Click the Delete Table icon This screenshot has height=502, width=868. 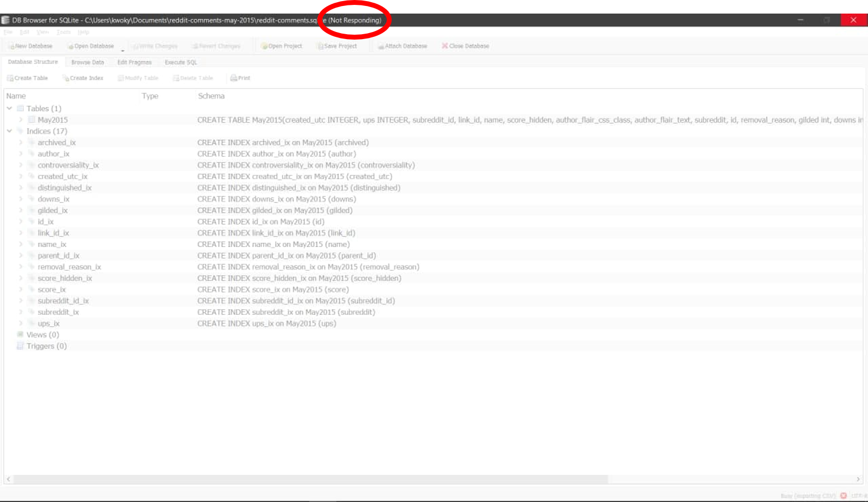click(x=176, y=78)
